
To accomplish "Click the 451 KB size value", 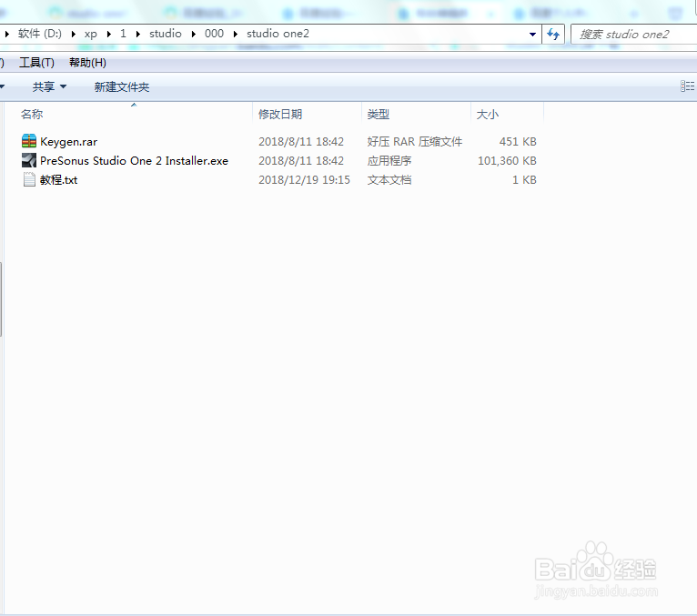I will pyautogui.click(x=518, y=142).
